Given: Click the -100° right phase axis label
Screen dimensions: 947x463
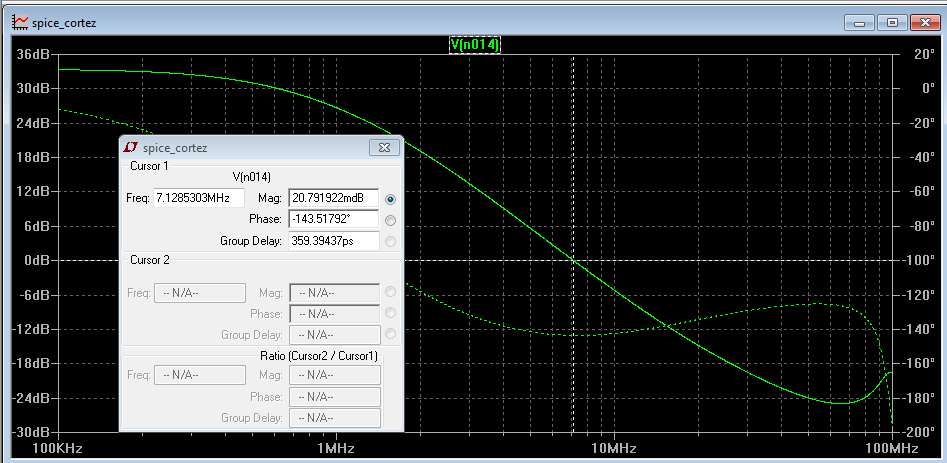Looking at the screenshot, I should pyautogui.click(x=919, y=260).
